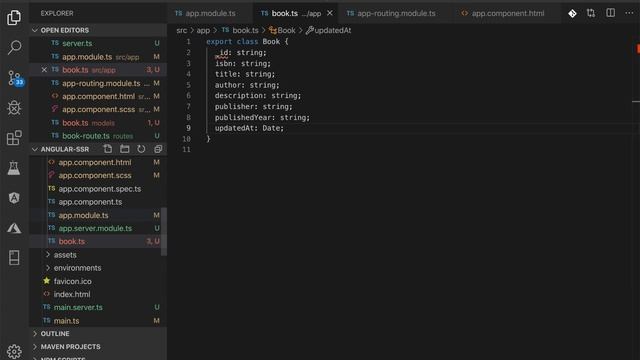Collapse all folders in ANGULAR-SSR explorer
Image resolution: width=640 pixels, height=360 pixels.
click(x=158, y=149)
